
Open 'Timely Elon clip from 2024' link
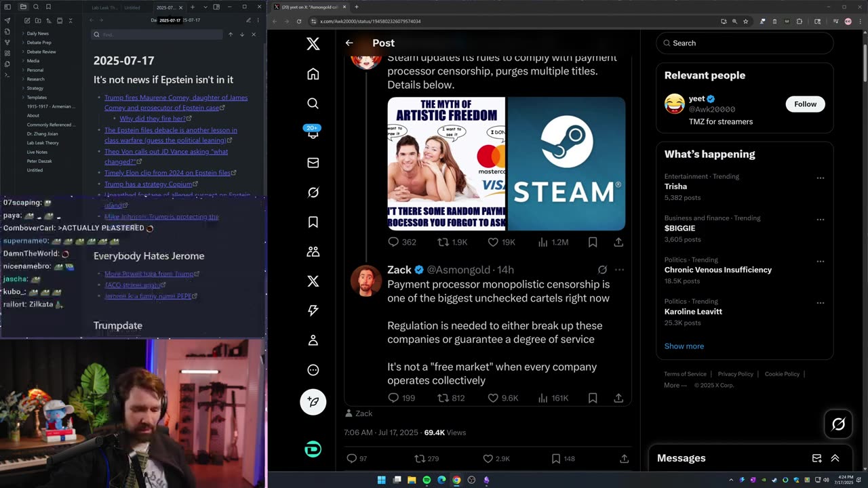(x=167, y=173)
